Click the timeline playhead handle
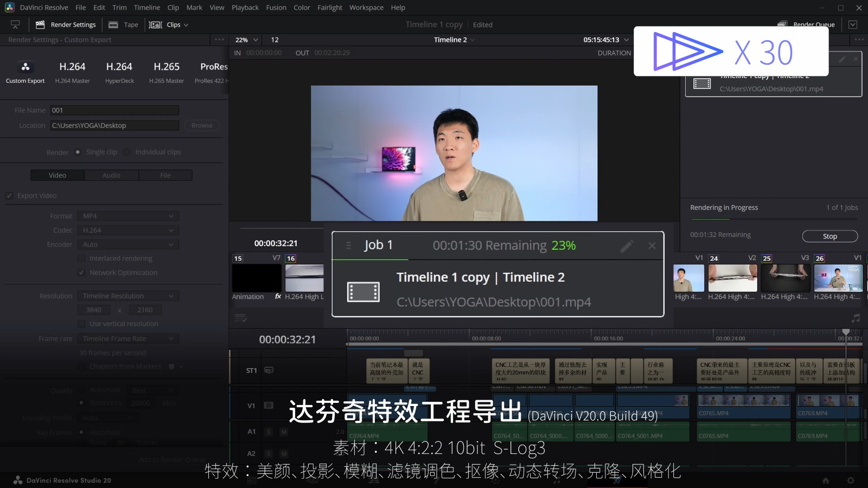 pos(846,332)
